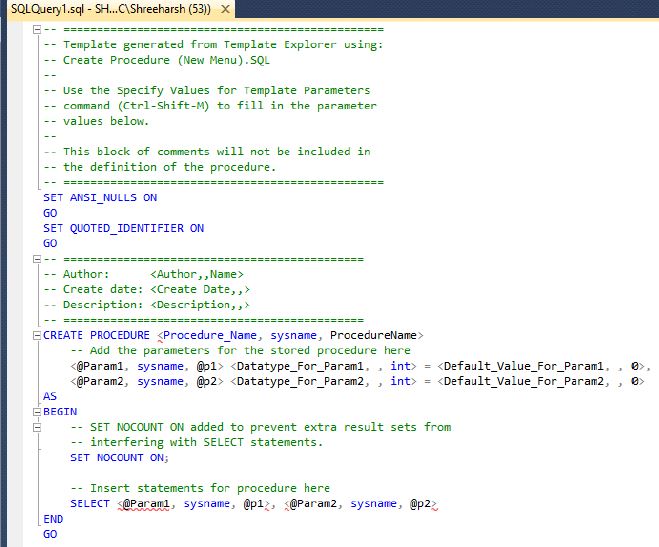Click 'CREATE PROCEDURE' keywords
The height and width of the screenshot is (547, 659).
(96, 335)
